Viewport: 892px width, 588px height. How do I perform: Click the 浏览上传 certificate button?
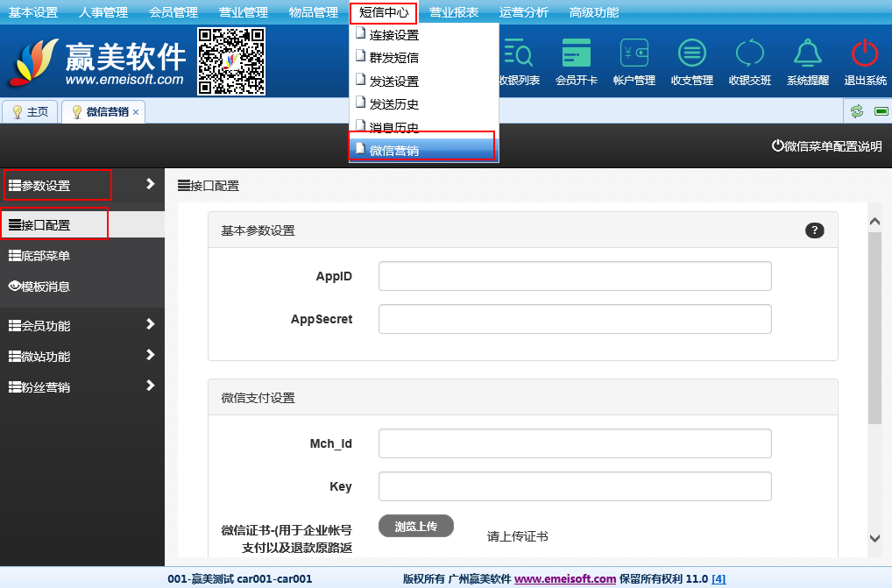click(x=415, y=526)
